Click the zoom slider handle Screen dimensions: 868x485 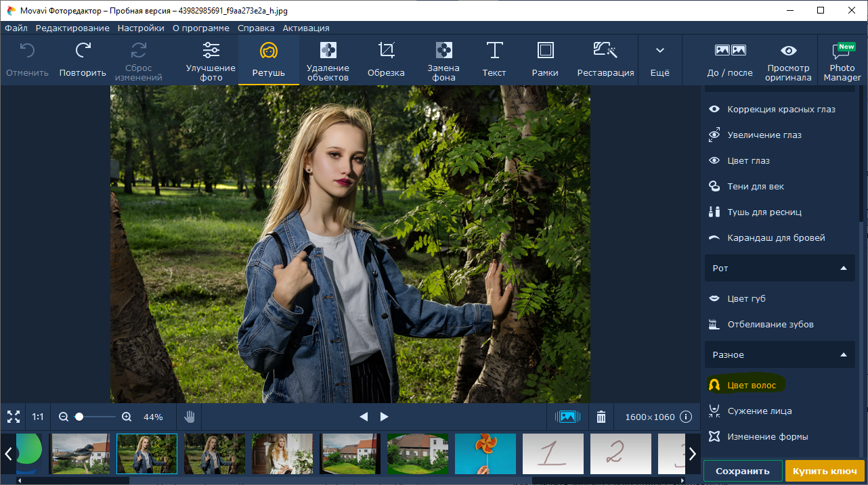[x=79, y=417]
